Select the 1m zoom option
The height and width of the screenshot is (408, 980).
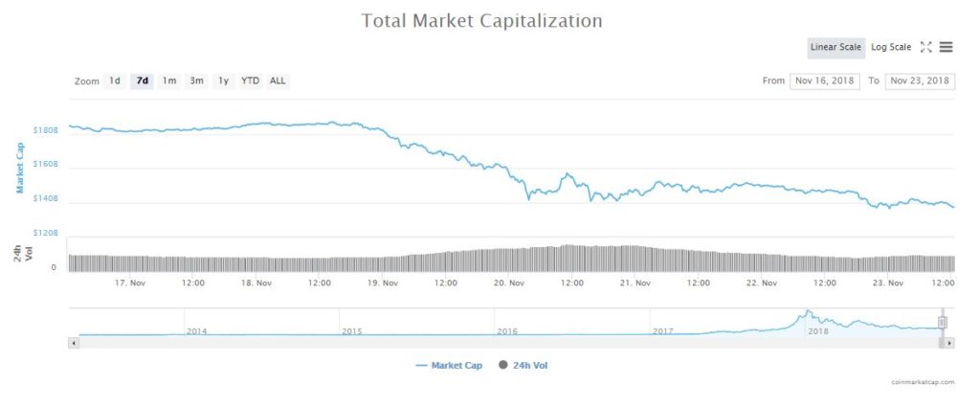169,80
